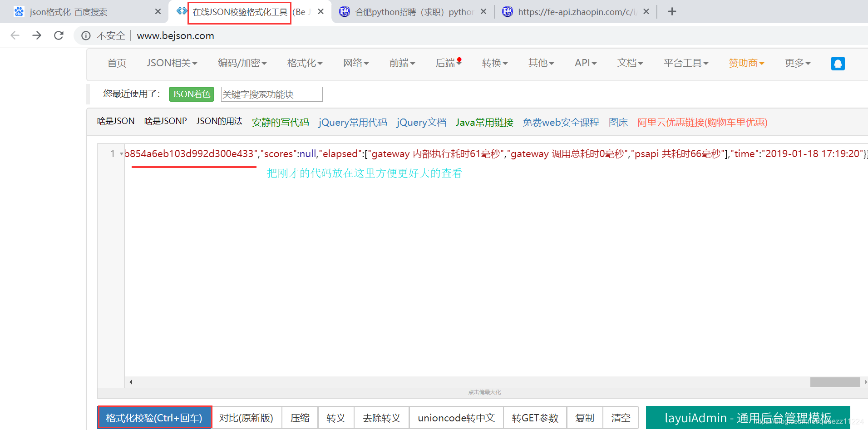Open the JSON相关 dropdown menu

pyautogui.click(x=172, y=63)
